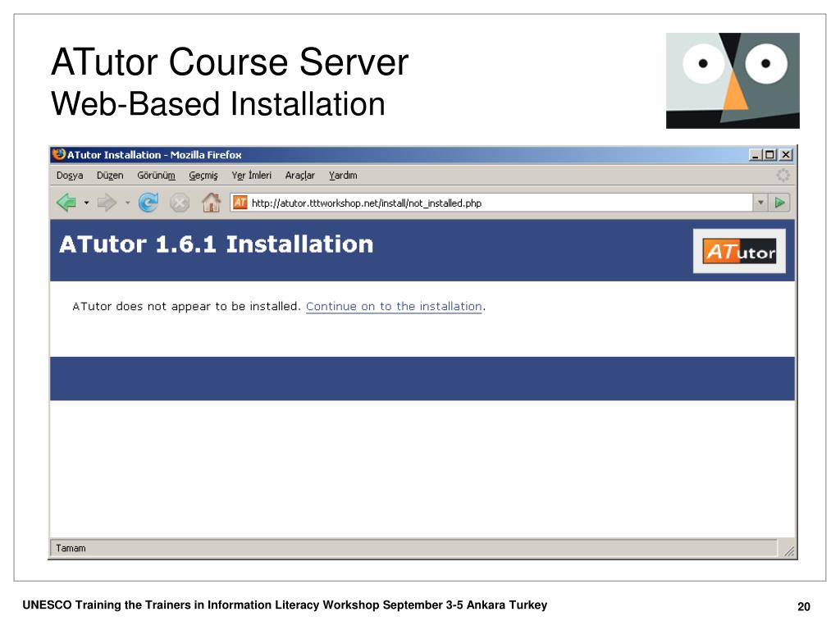Click the AT site favicon in address bar
The width and height of the screenshot is (840, 630).
pyautogui.click(x=240, y=203)
